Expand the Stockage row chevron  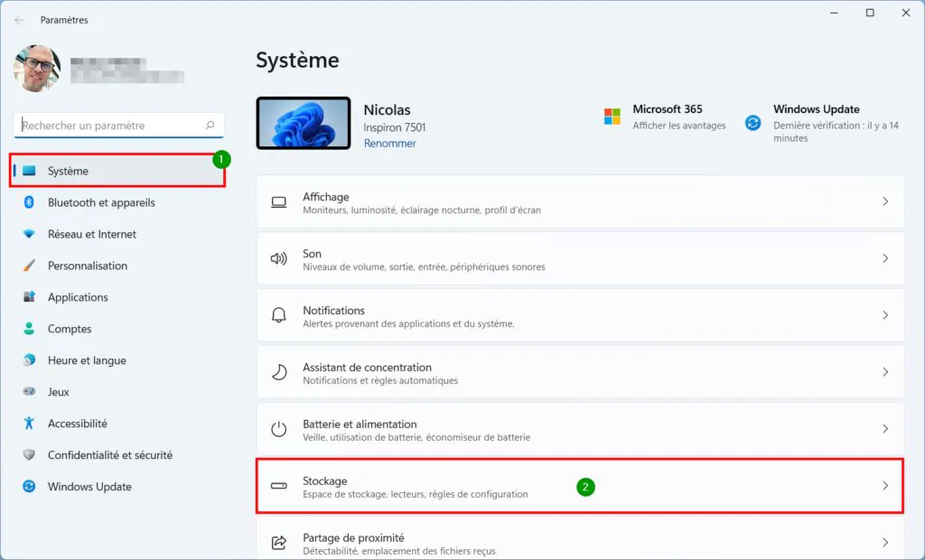pyautogui.click(x=885, y=486)
